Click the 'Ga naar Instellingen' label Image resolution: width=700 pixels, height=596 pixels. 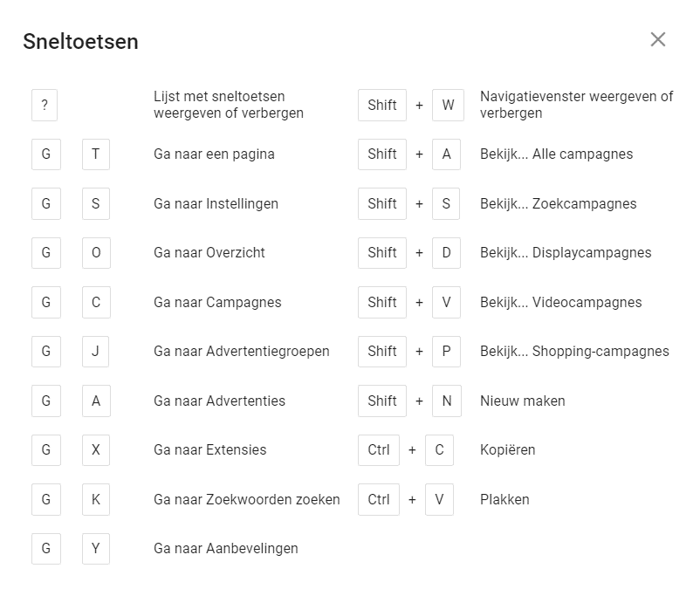click(216, 203)
